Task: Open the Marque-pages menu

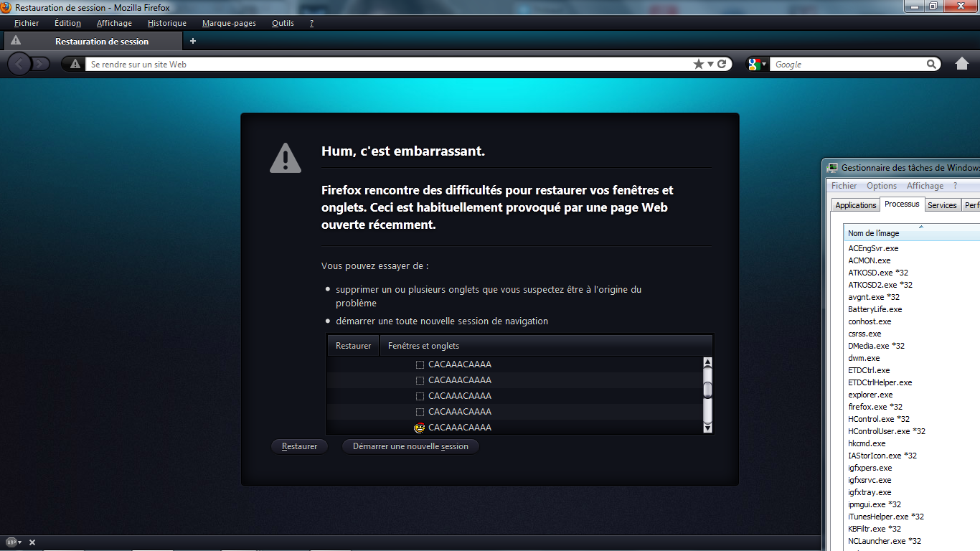Action: coord(229,23)
